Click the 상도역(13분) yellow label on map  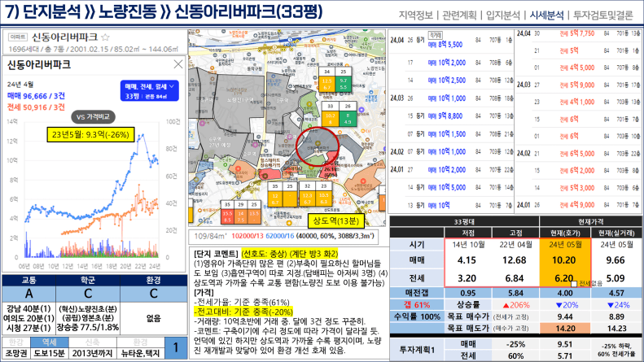(x=336, y=220)
